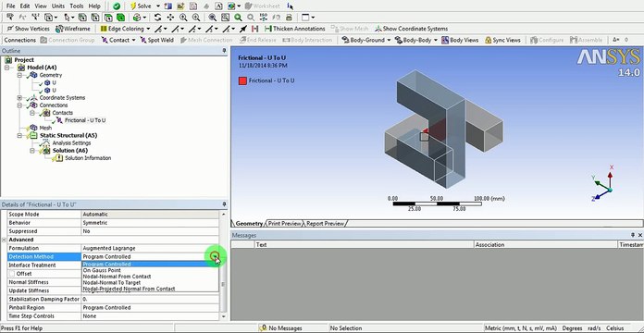Toggle Thicken Annotations

295,29
